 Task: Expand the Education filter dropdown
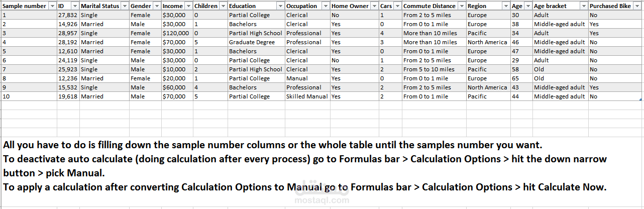[x=279, y=6]
